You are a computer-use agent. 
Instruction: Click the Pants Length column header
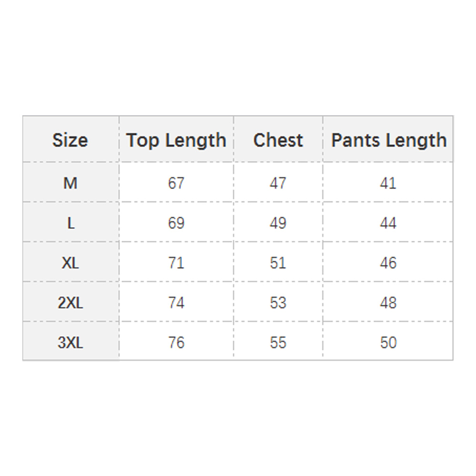[x=388, y=140]
